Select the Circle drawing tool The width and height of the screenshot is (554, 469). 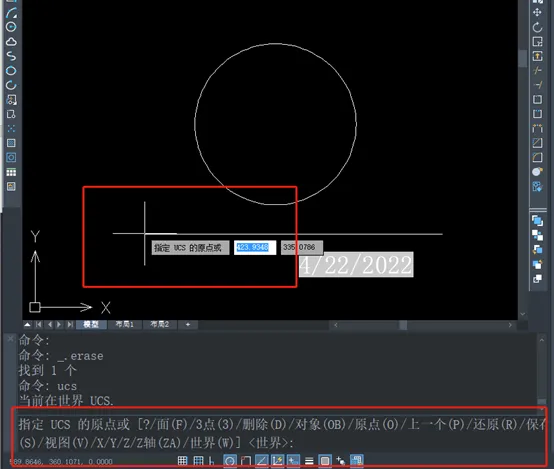click(x=11, y=27)
